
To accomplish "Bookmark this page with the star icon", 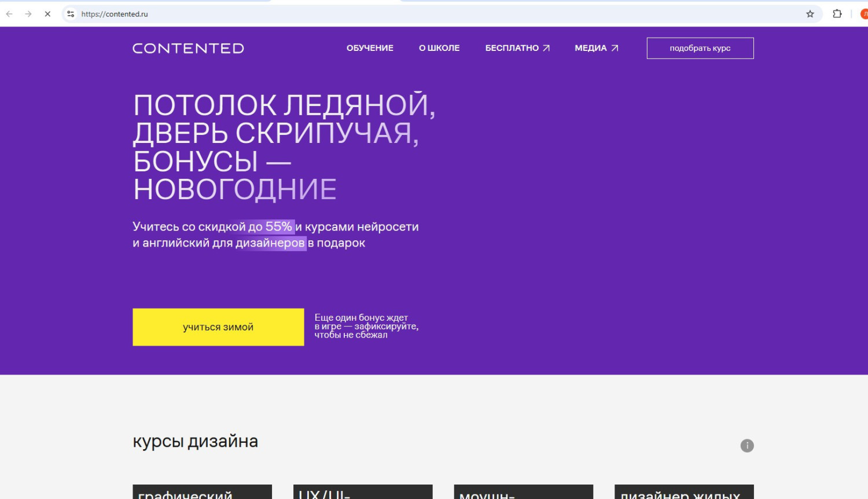I will [x=810, y=14].
